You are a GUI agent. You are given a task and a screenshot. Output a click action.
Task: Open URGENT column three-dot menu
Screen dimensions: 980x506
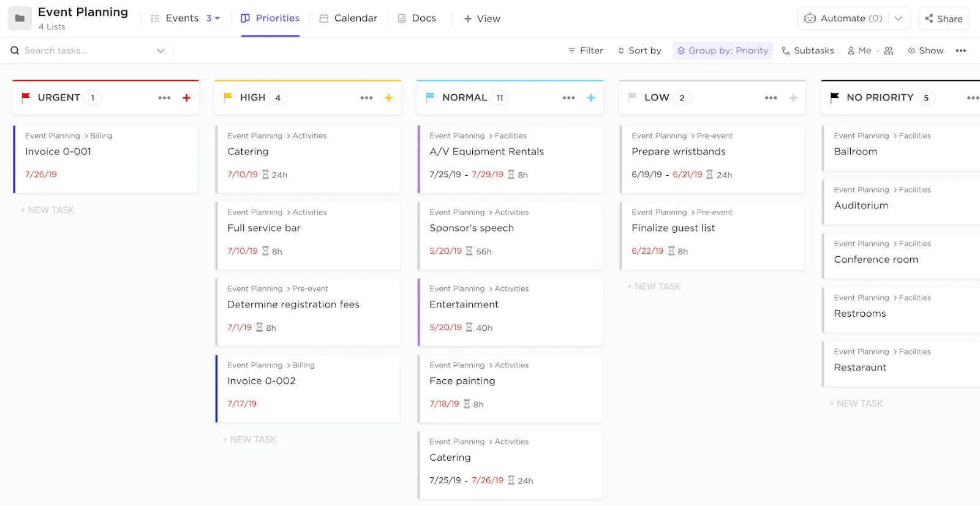tap(164, 98)
